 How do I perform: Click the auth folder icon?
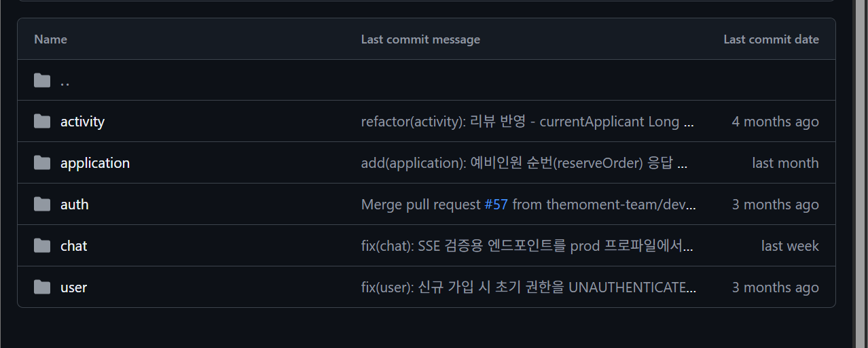click(42, 205)
